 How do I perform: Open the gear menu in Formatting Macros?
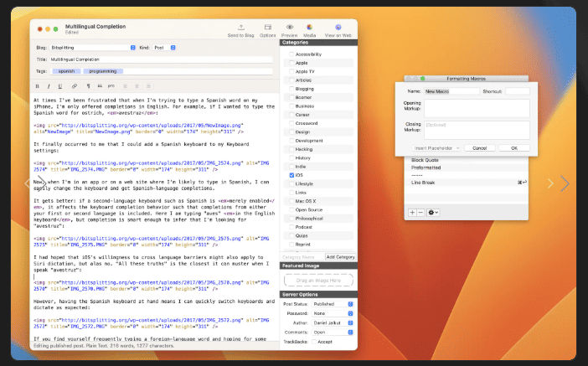[433, 213]
